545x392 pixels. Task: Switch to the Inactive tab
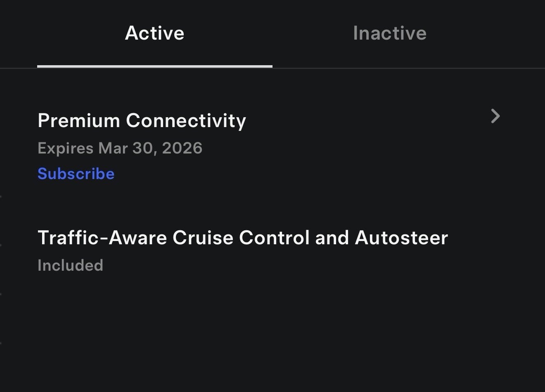click(x=389, y=33)
